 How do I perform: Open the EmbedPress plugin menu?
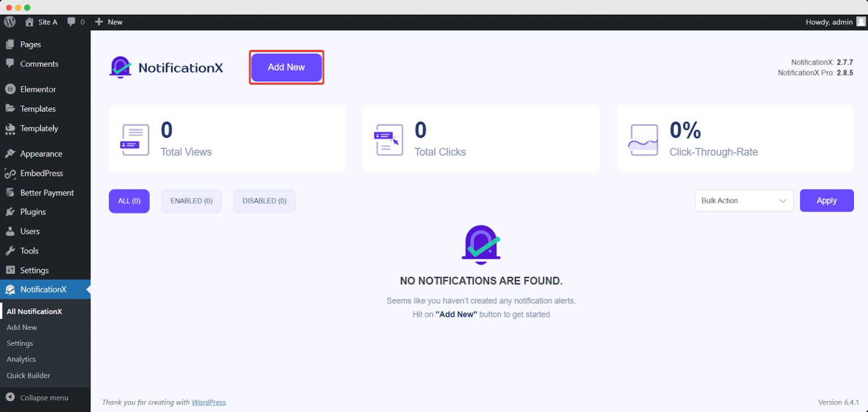(41, 173)
